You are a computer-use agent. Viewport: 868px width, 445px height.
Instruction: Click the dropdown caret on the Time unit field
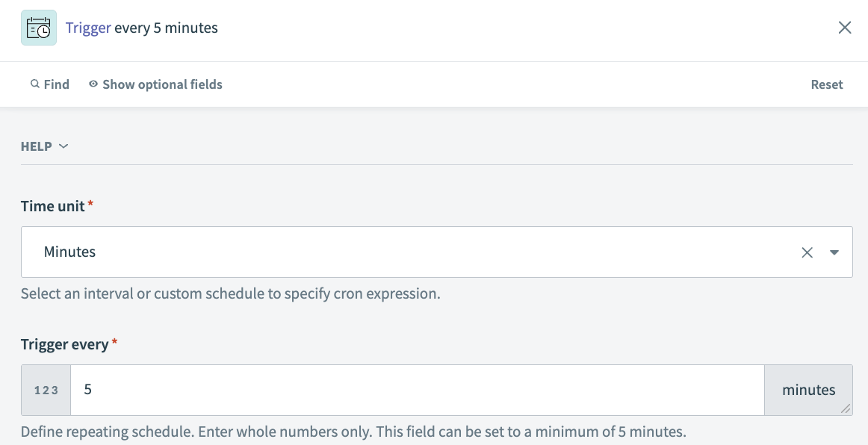[834, 252]
